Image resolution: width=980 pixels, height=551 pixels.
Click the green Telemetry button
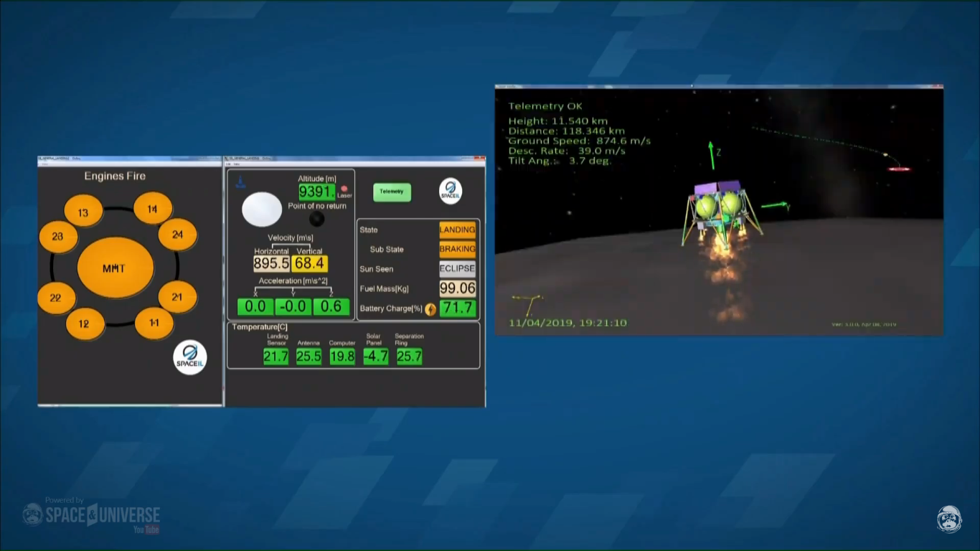click(x=392, y=192)
